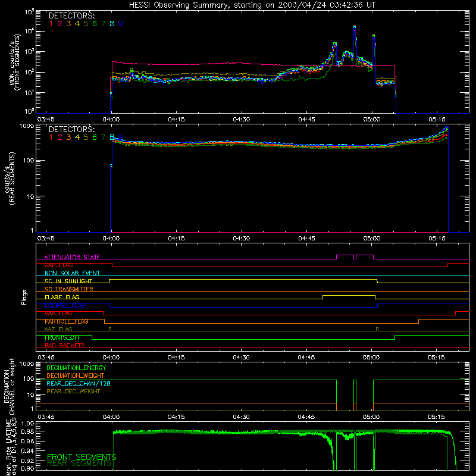Click the SAA_FLAG label
This screenshot has width=476, height=476.
pyautogui.click(x=58, y=314)
